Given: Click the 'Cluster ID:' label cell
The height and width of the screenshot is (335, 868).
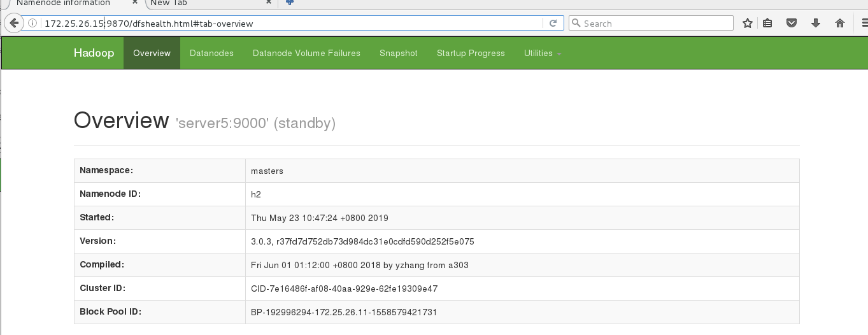Looking at the screenshot, I should point(160,289).
